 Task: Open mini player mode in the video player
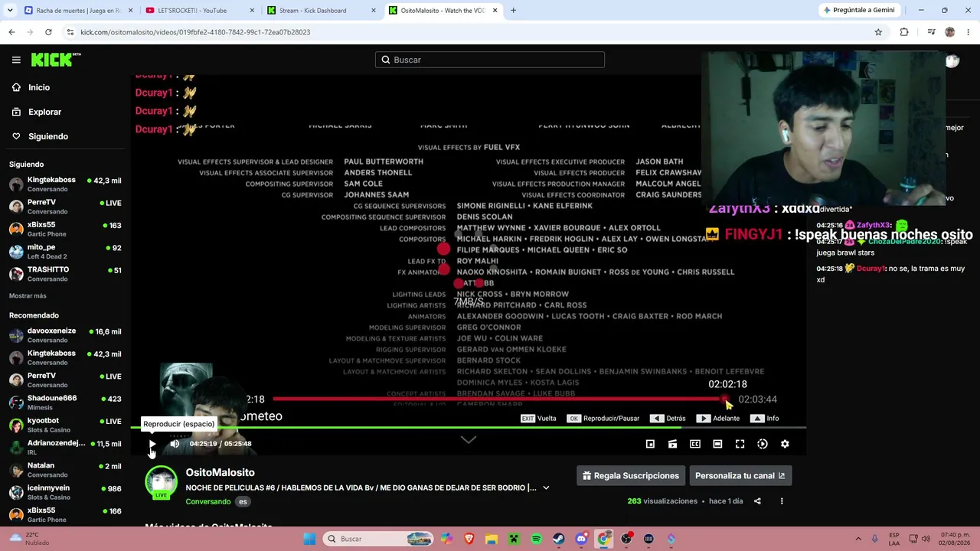point(650,444)
